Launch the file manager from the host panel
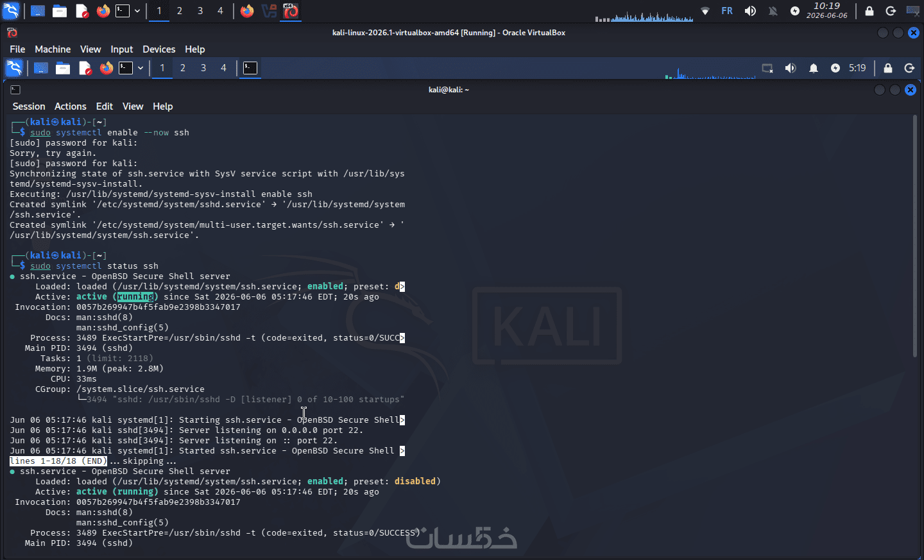This screenshot has height=560, width=924. (x=60, y=11)
